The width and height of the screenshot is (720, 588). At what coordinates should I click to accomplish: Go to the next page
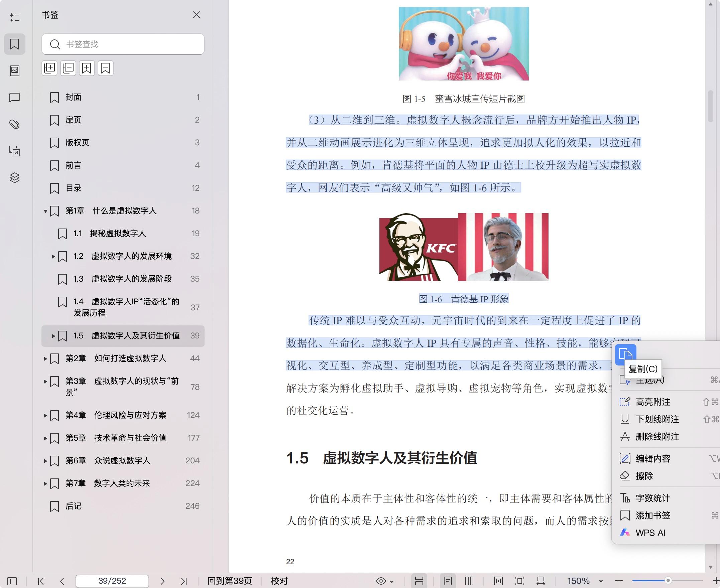click(x=162, y=581)
